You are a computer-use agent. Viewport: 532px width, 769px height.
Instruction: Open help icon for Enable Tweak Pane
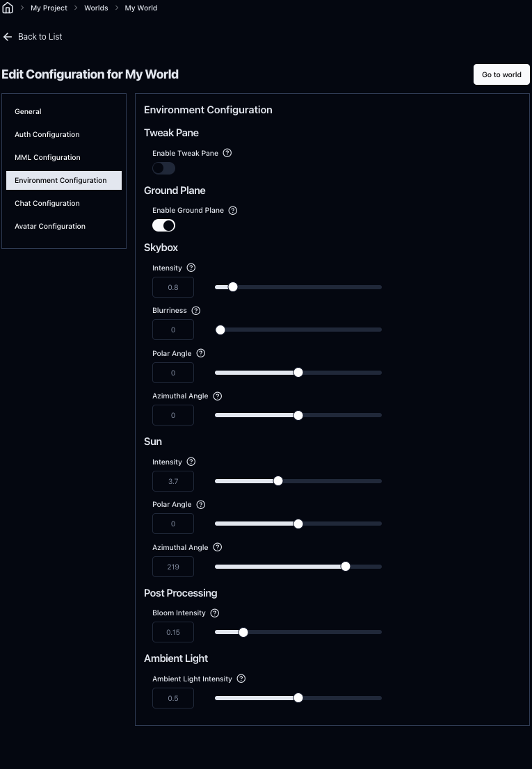tap(227, 153)
